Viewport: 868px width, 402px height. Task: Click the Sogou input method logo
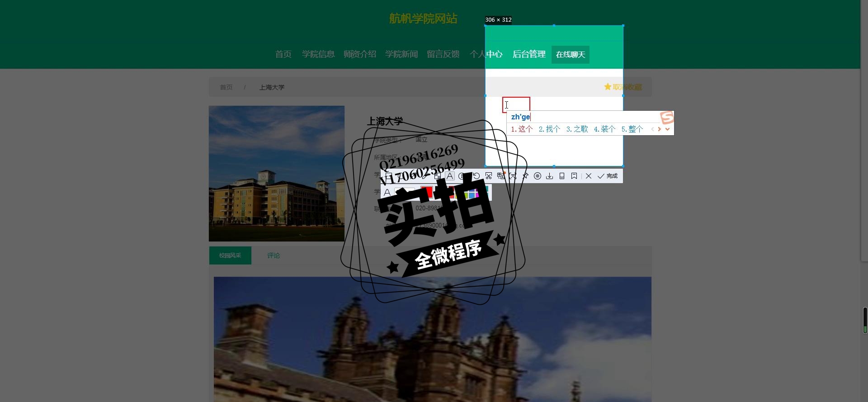(667, 118)
